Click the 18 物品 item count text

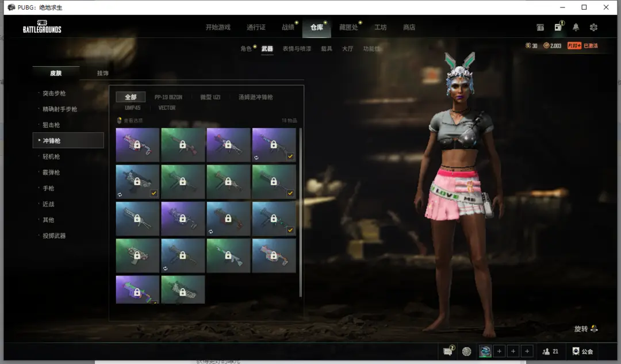(289, 120)
